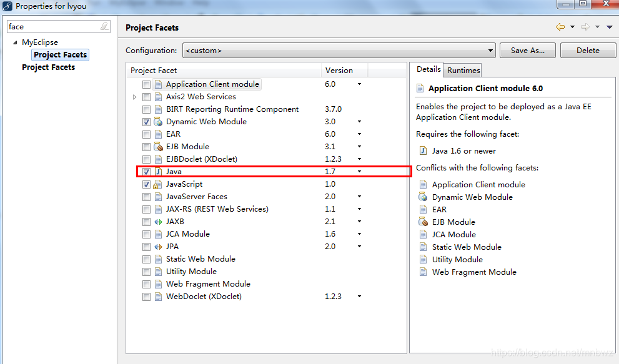Click the Application Client module list icon
The image size is (619, 364).
[x=158, y=84]
